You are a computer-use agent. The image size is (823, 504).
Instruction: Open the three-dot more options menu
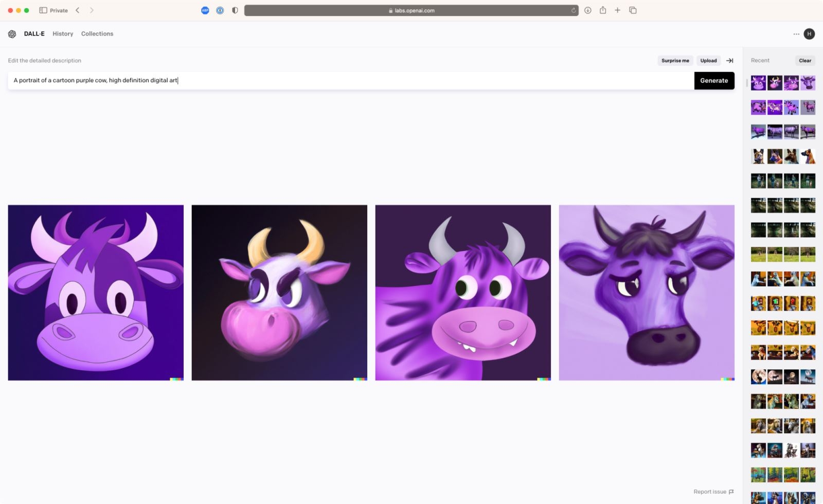[x=796, y=34]
